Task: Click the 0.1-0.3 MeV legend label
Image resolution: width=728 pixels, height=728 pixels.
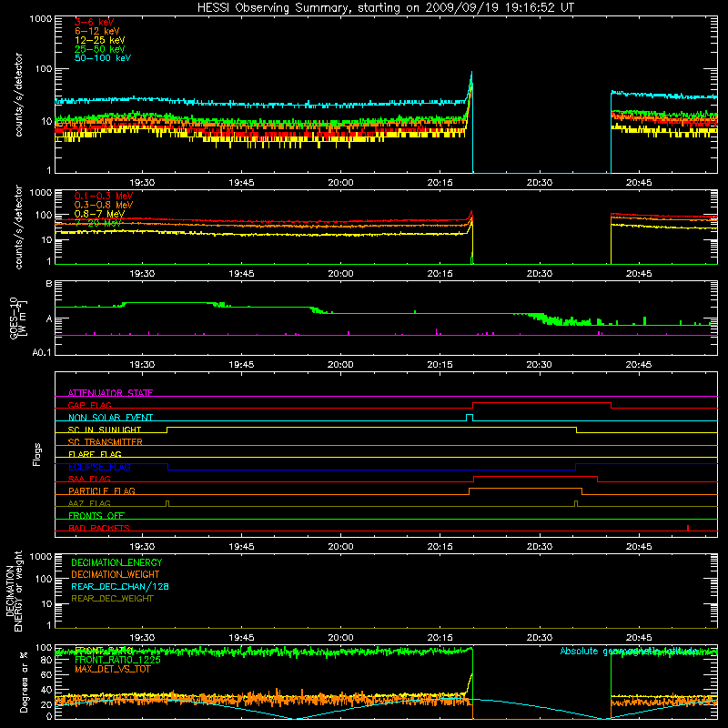Action: click(104, 196)
